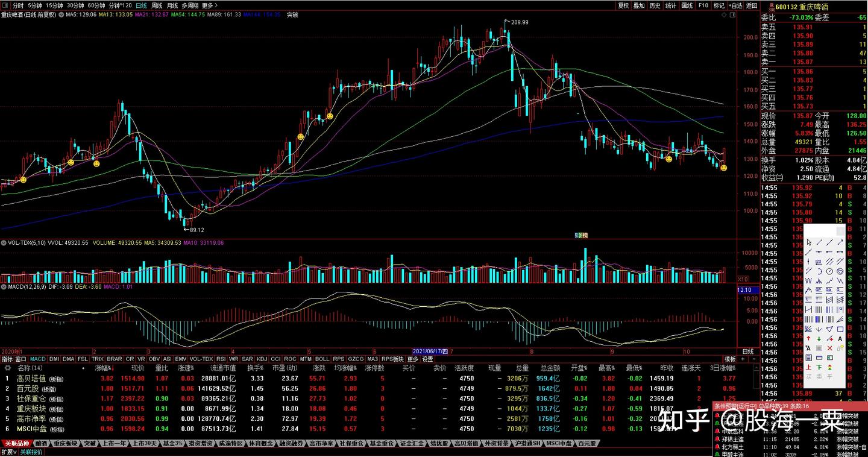
Task: Choose the 60分钟 period
Action: pyautogui.click(x=96, y=5)
